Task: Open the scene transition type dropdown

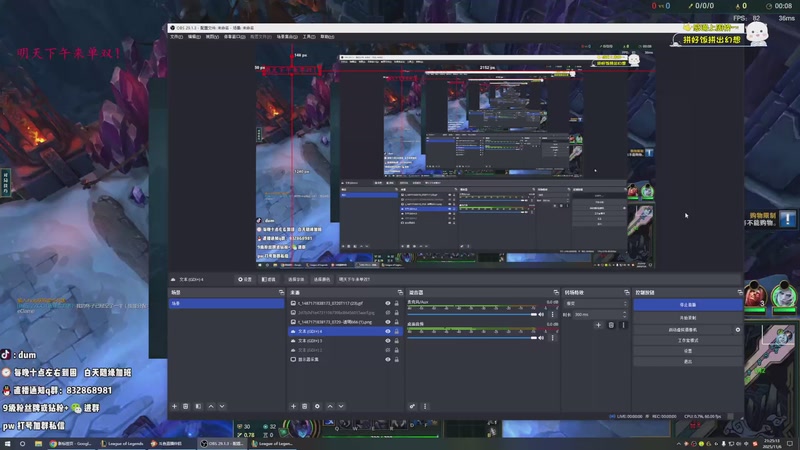Action: 594,303
